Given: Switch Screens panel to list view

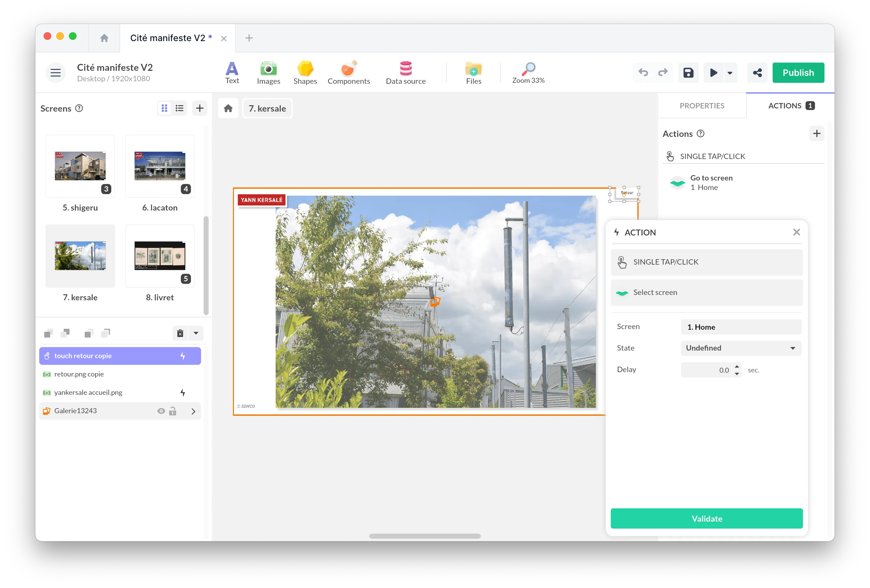Looking at the screenshot, I should [179, 108].
